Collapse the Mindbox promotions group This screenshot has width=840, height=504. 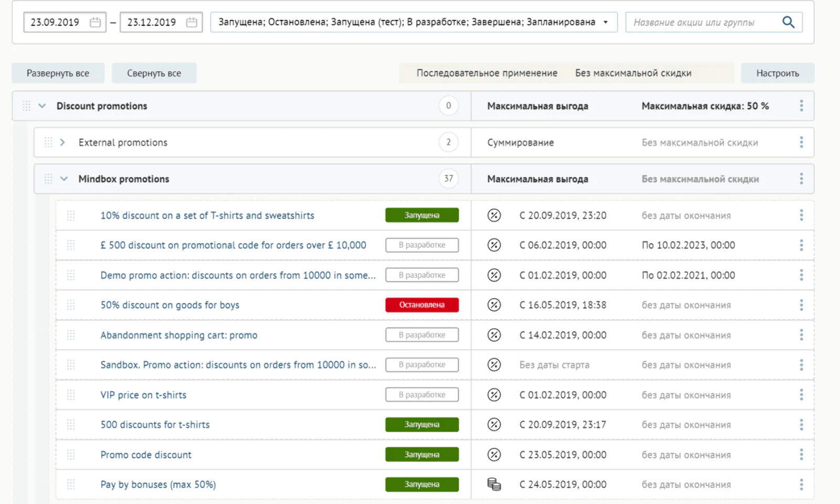(x=64, y=179)
